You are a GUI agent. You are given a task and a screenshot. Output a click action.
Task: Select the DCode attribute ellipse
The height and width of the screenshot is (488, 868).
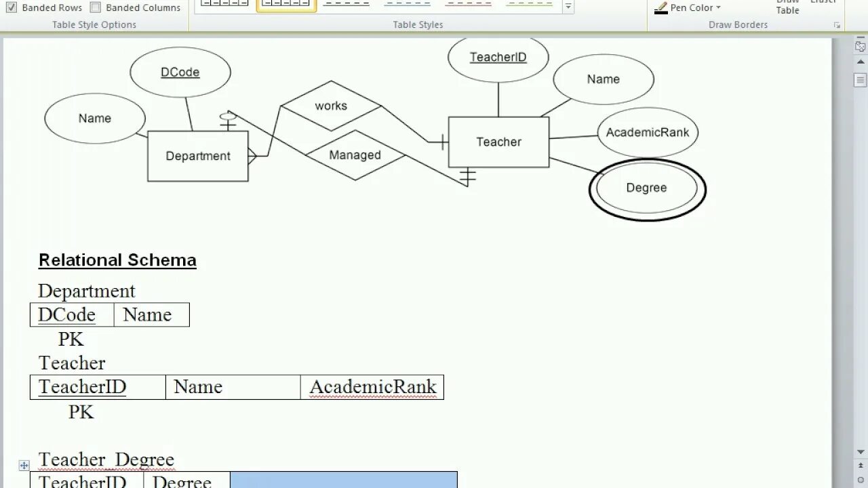[180, 72]
